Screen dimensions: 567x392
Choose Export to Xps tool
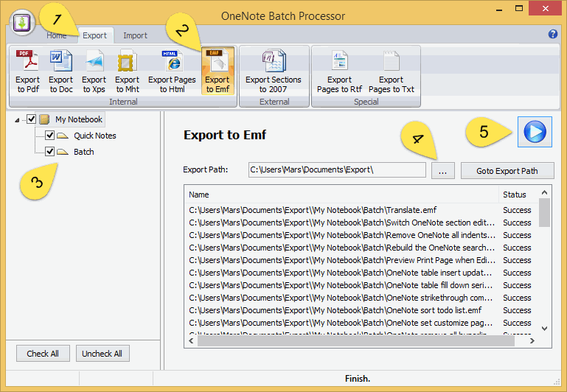point(94,72)
